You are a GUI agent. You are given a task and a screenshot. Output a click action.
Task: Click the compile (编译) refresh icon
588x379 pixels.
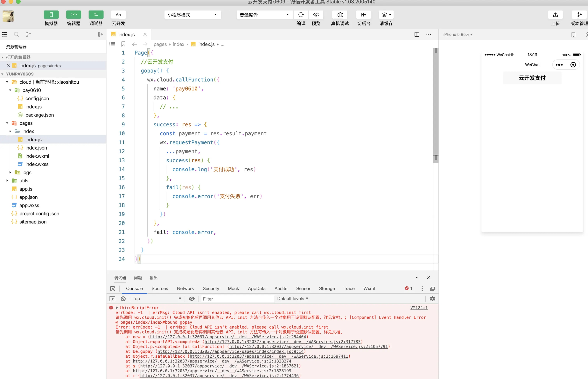point(301,15)
